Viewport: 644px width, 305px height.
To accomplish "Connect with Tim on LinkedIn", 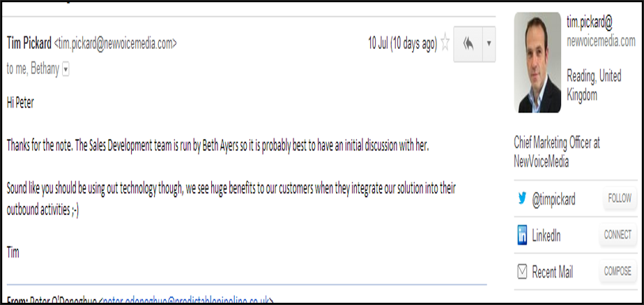I will pyautogui.click(x=618, y=235).
